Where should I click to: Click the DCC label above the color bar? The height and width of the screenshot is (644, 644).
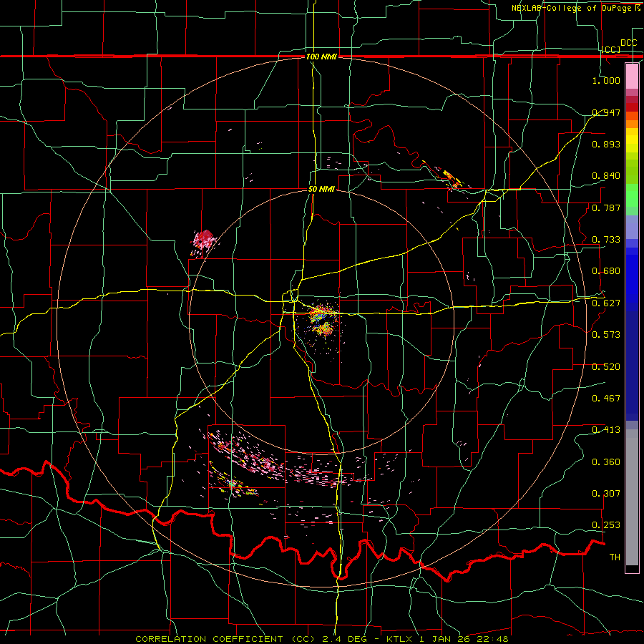click(628, 43)
